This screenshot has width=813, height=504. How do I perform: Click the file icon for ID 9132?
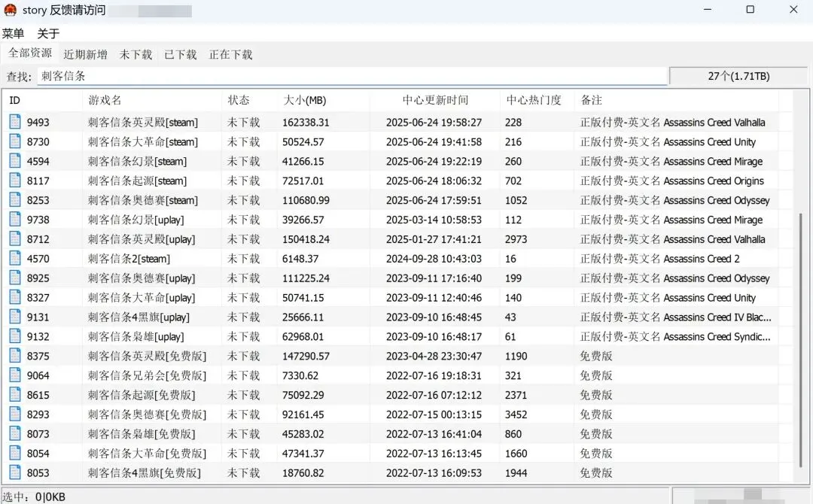tap(15, 336)
